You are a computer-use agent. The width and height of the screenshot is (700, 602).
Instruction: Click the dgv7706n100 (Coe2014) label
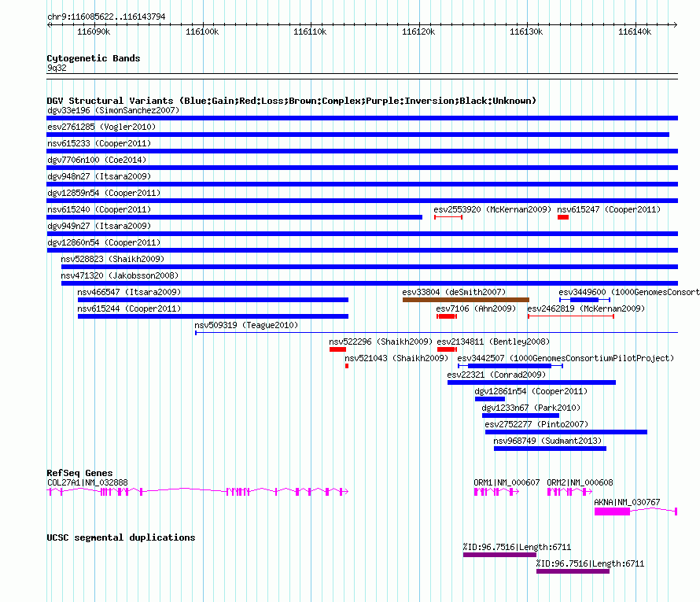[x=97, y=160]
